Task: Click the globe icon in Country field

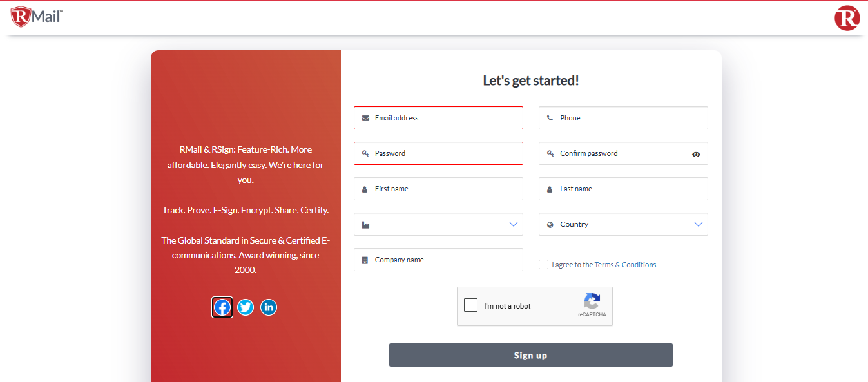Action: tap(550, 225)
